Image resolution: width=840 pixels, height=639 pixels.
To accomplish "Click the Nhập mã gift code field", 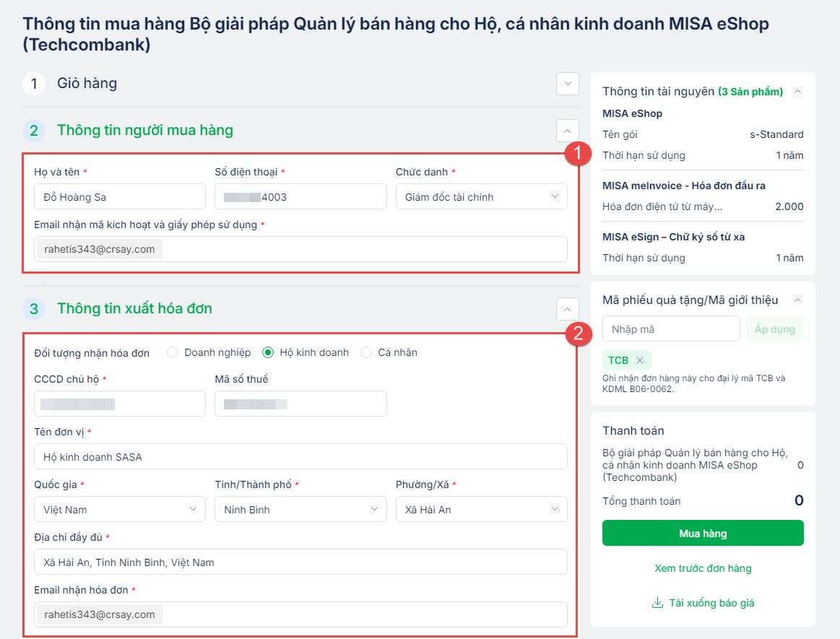I will tap(671, 329).
